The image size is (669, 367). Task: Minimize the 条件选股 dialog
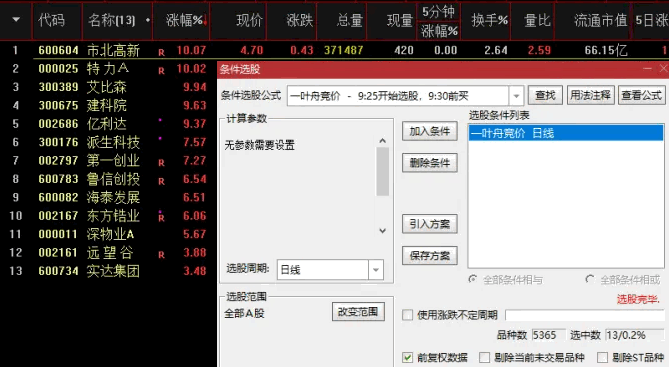click(648, 69)
